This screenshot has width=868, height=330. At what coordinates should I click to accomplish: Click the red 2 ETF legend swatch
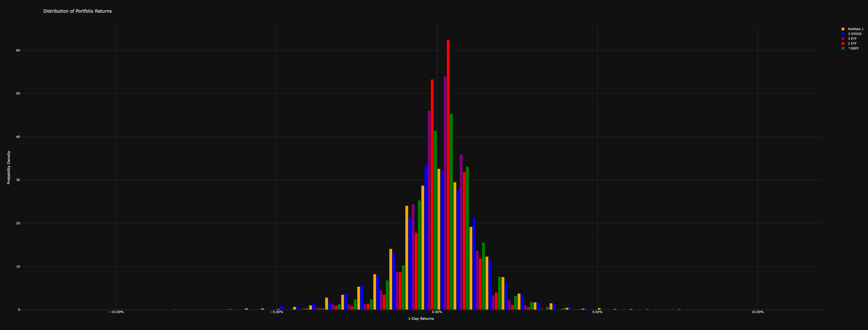coord(843,44)
